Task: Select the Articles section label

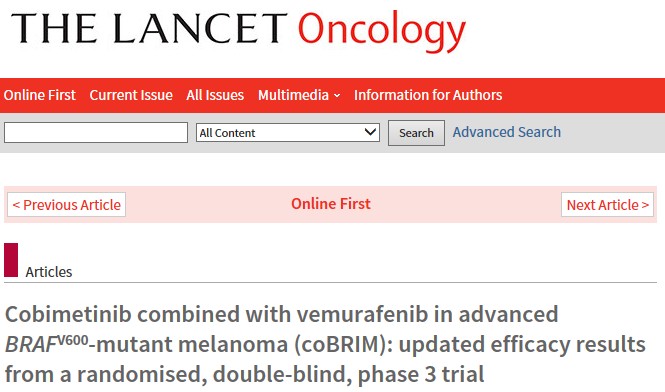Action: click(x=49, y=272)
